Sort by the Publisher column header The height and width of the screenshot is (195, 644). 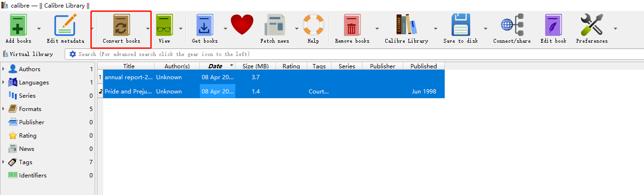coord(382,66)
